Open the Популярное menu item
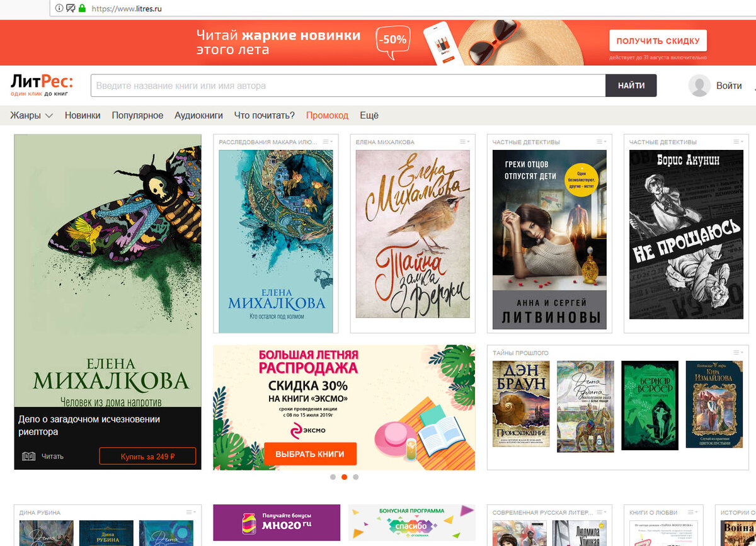Image resolution: width=756 pixels, height=546 pixels. (137, 115)
